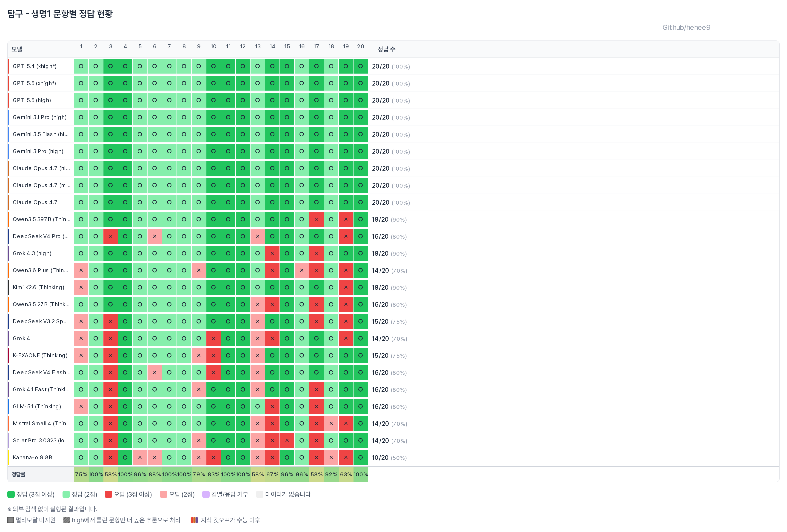Image resolution: width=787 pixels, height=532 pixels.
Task: Click the '정답률' row label
Action: click(x=18, y=475)
